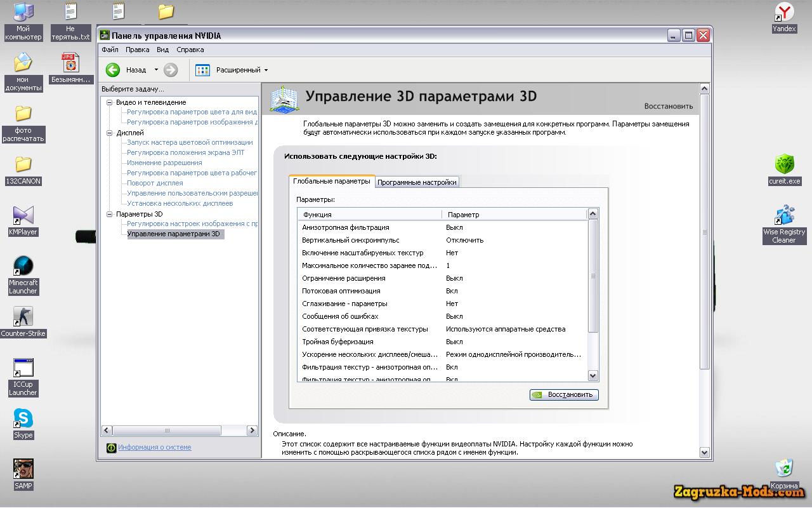Open the Справка menu
Screen dimensions: 812x508
[x=190, y=50]
